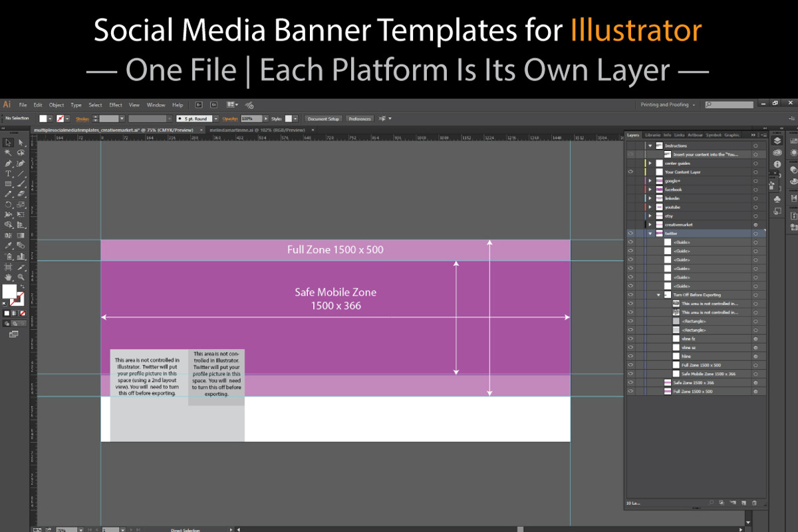Collapse the Instructions layer
The image size is (798, 532).
pyautogui.click(x=650, y=146)
